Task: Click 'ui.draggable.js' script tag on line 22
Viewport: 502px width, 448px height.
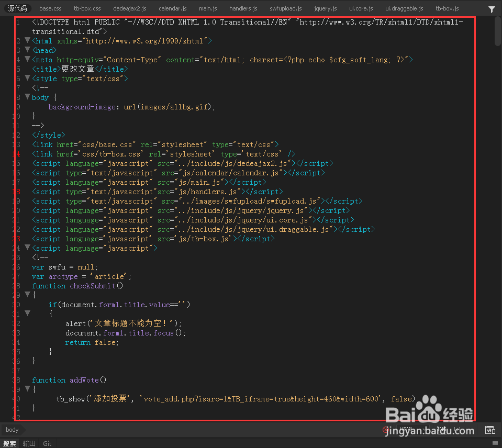Action: click(x=203, y=230)
